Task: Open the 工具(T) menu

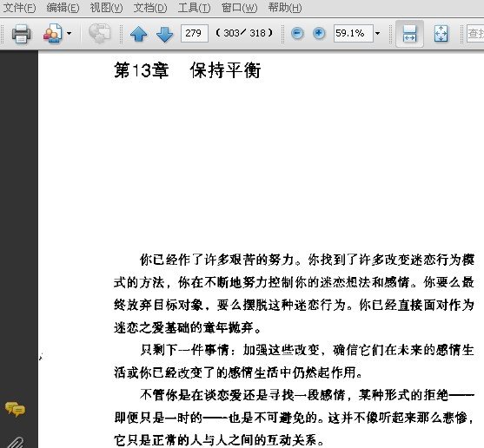Action: [x=194, y=8]
